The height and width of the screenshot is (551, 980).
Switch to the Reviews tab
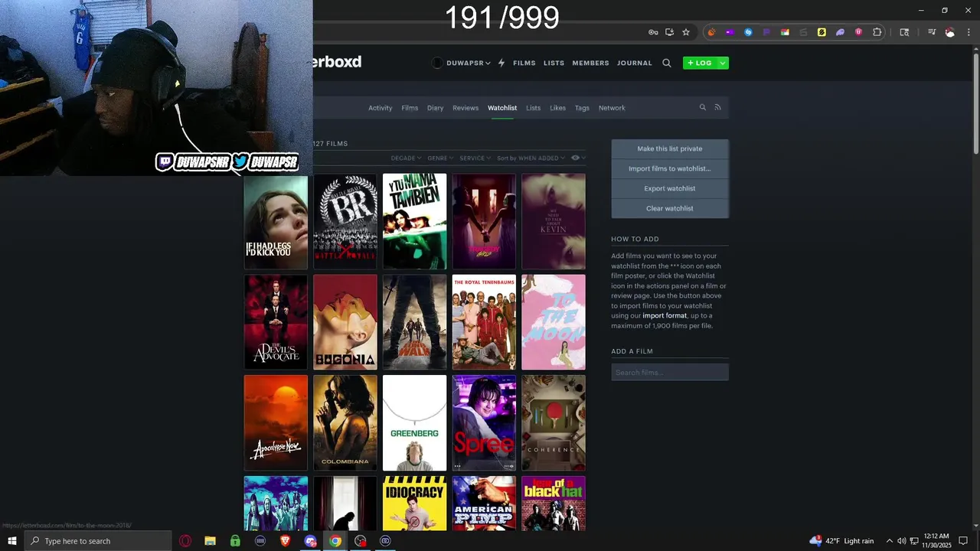(x=465, y=108)
